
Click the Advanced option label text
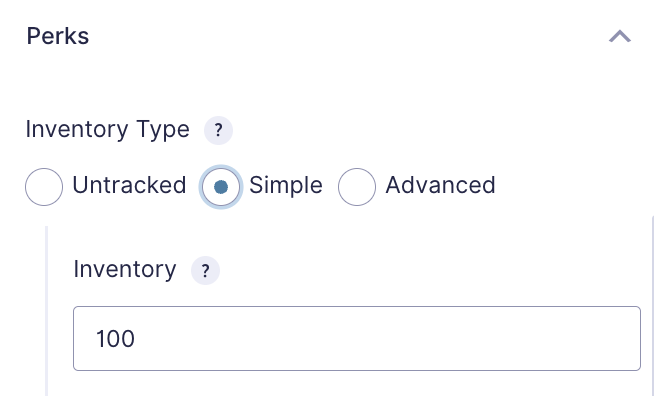(x=440, y=185)
